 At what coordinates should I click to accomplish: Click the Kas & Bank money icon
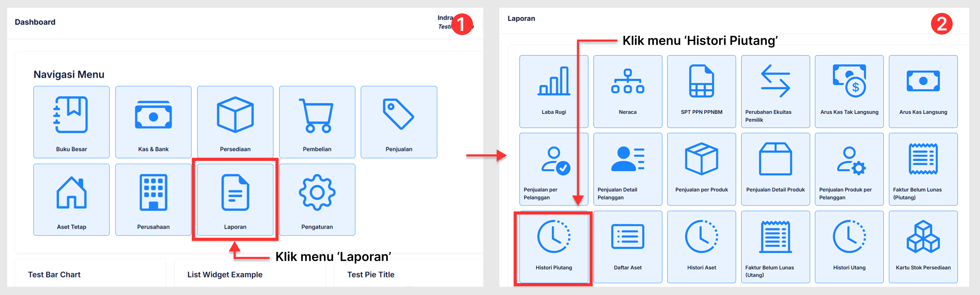click(x=153, y=115)
